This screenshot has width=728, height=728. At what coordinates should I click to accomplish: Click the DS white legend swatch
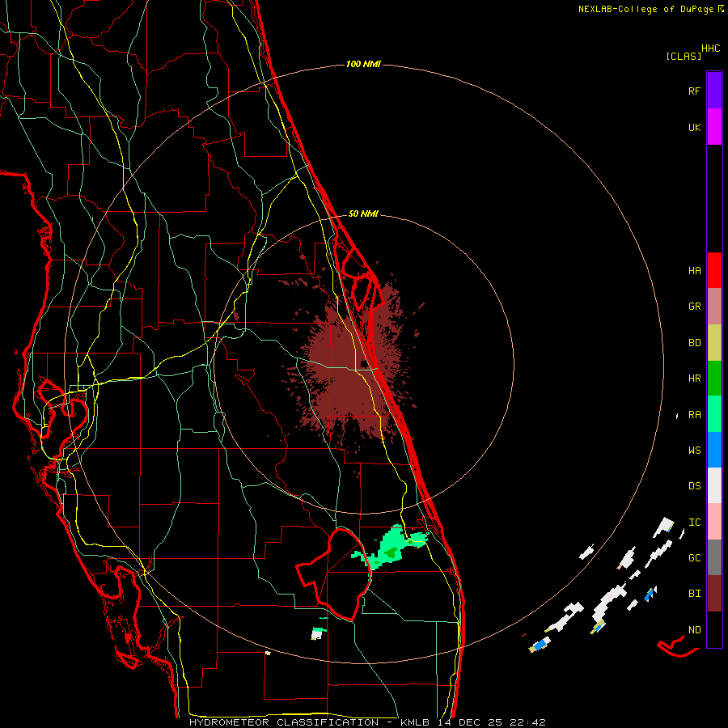(x=714, y=485)
